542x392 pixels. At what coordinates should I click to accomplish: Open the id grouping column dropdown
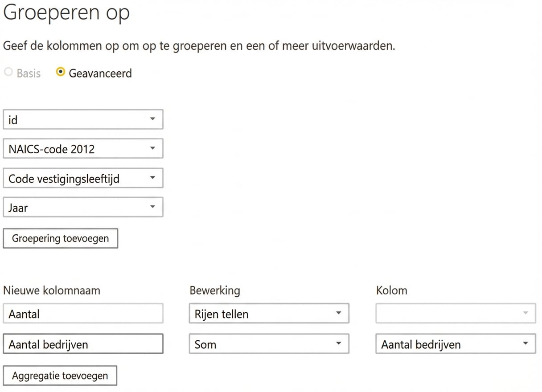pos(83,119)
